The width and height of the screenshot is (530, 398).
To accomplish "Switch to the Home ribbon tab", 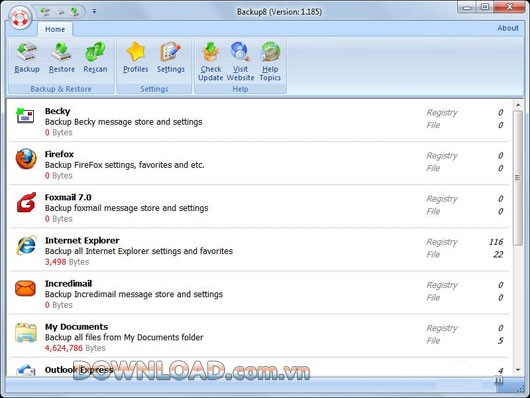I will [x=55, y=29].
